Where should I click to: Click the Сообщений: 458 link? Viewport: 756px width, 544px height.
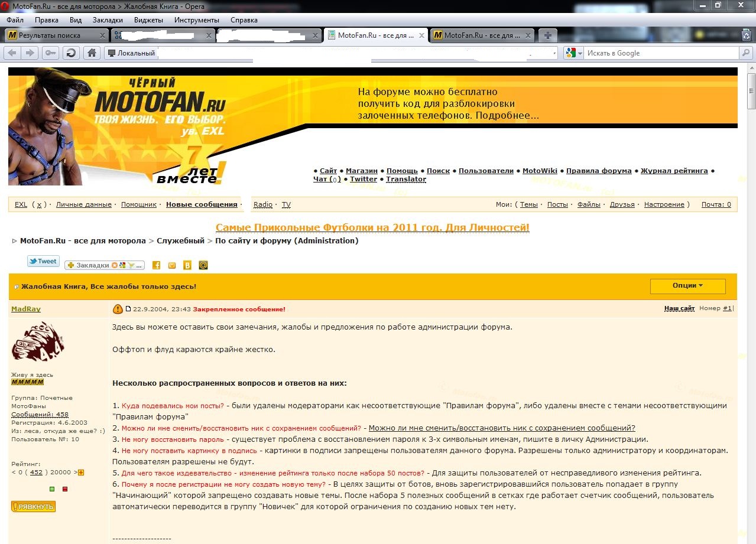pyautogui.click(x=40, y=414)
